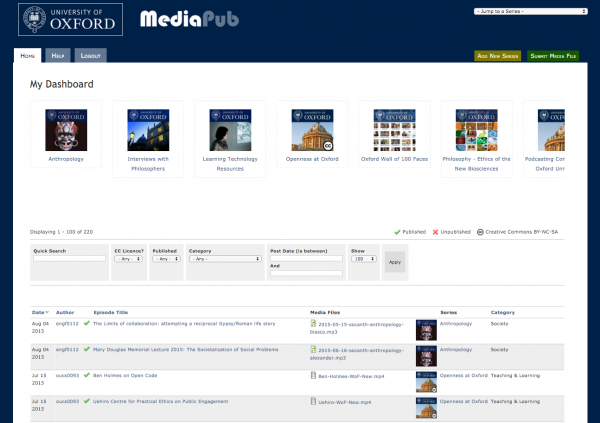The height and width of the screenshot is (423, 600).
Task: Click Openness at Oxford title link under cover
Action: click(x=312, y=159)
